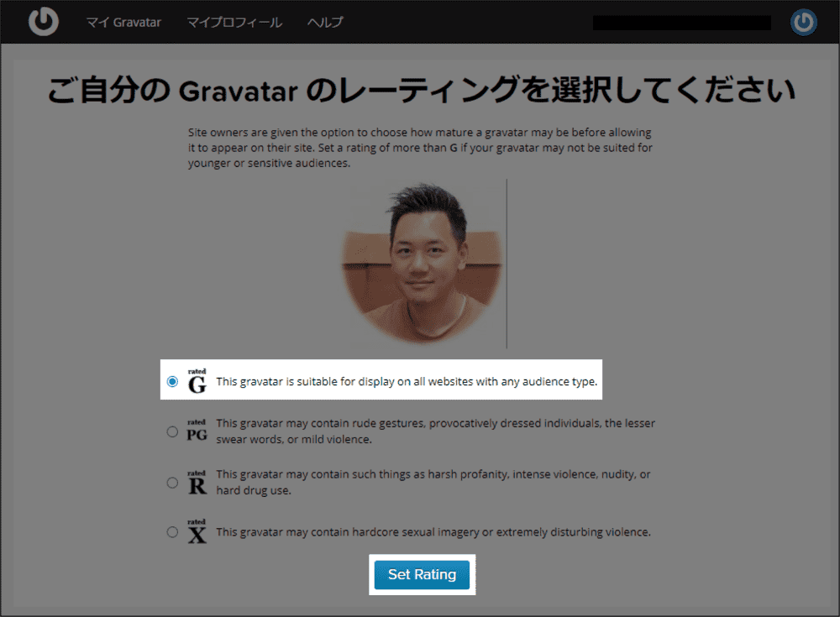Select the G rating radio button

[x=172, y=381]
